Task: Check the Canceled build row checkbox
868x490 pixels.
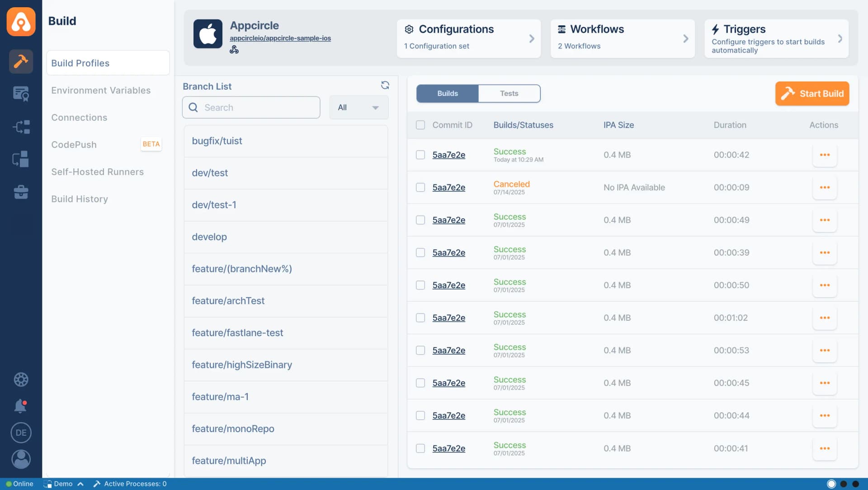Action: click(x=420, y=187)
